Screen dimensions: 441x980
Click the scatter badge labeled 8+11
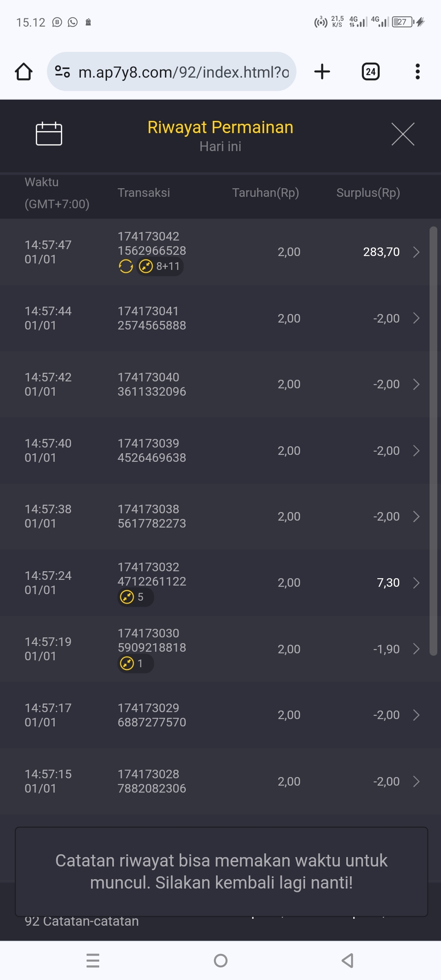[160, 266]
